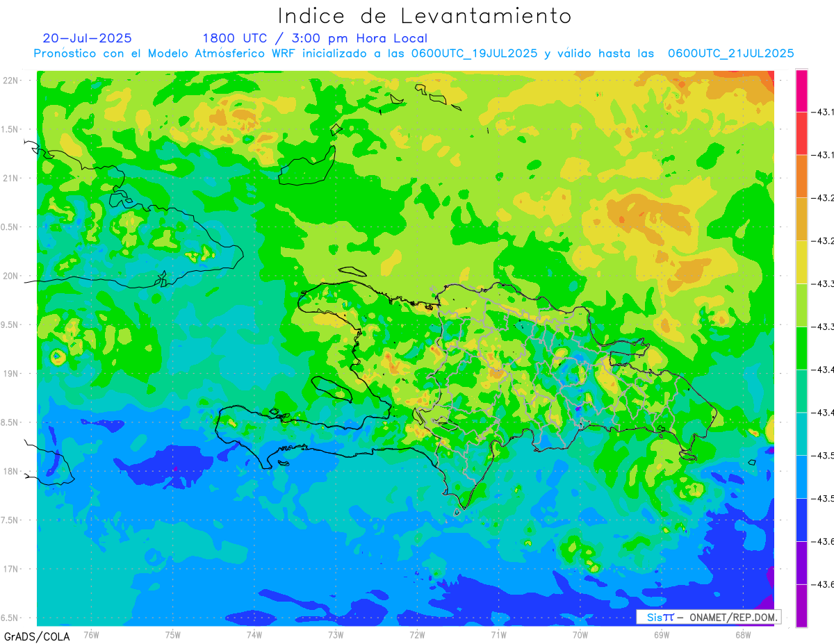Click the 'Indice de Levantamiento' title
Screen dimensions: 834x644
(424, 16)
